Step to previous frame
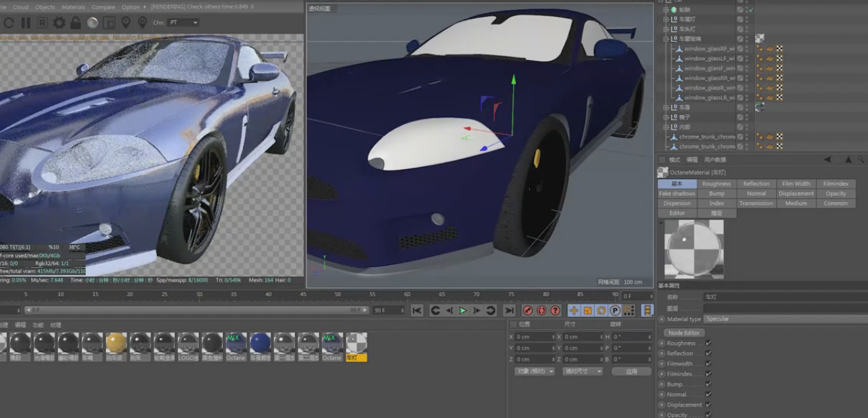 click(x=449, y=310)
